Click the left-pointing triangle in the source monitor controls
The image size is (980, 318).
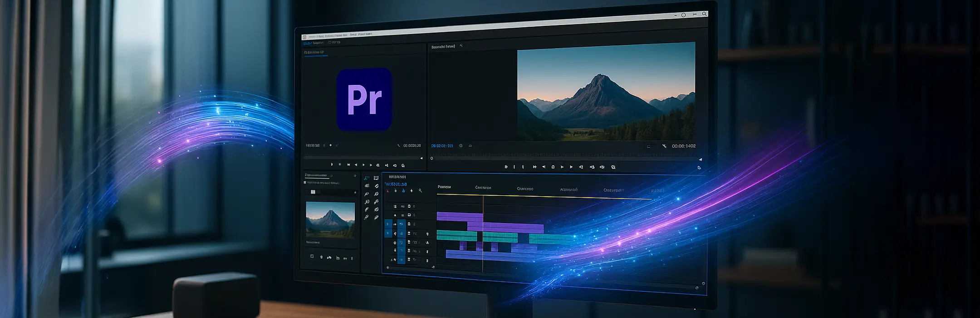[x=356, y=165]
